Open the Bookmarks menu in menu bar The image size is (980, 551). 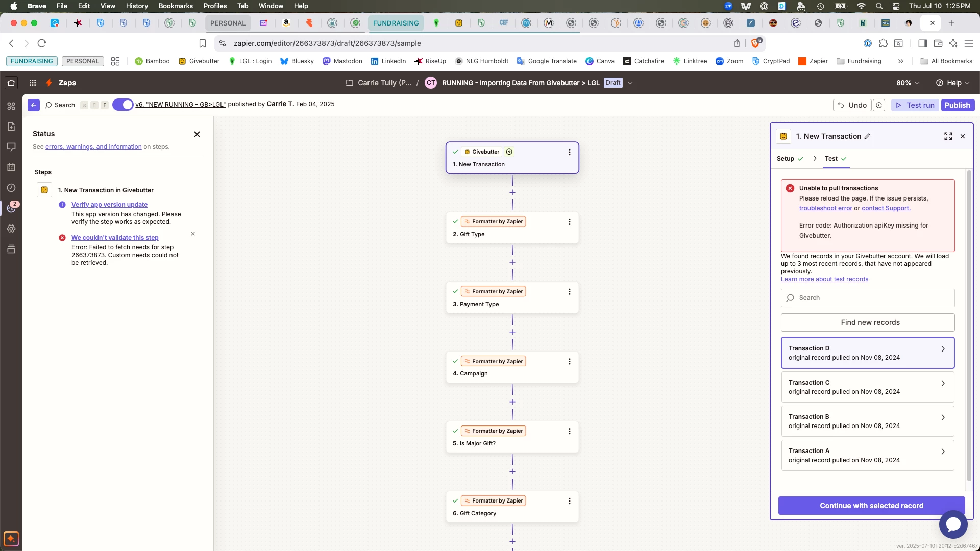(176, 6)
